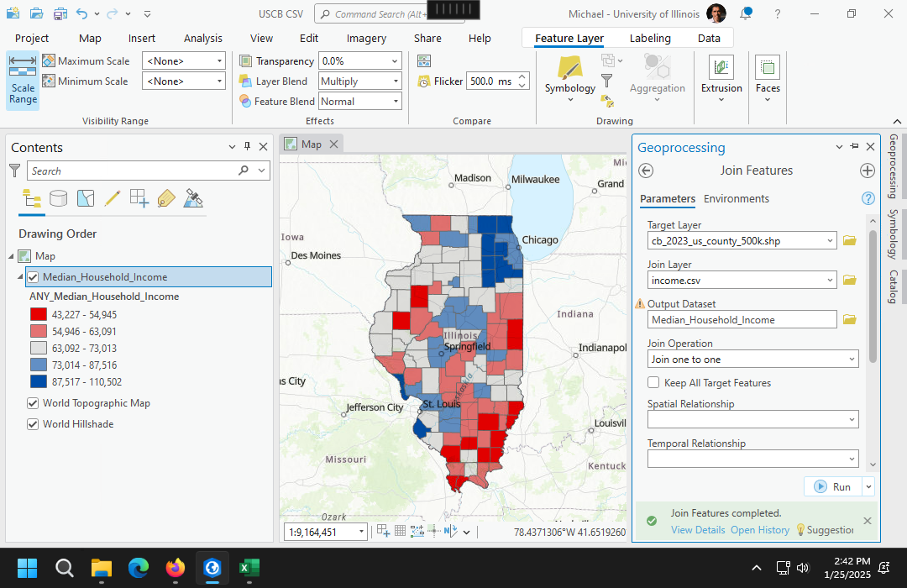Switch to List By Data Source view
907x588 pixels.
59,199
